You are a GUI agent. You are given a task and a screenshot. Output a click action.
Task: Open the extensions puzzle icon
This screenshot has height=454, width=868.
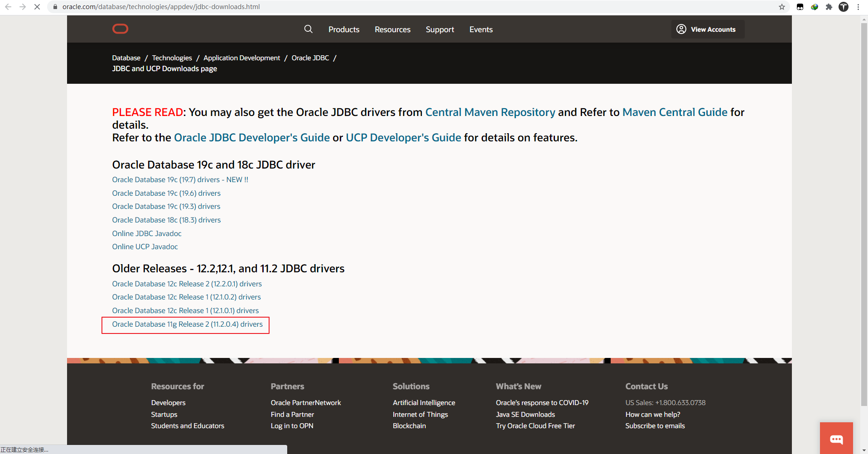[x=829, y=7]
